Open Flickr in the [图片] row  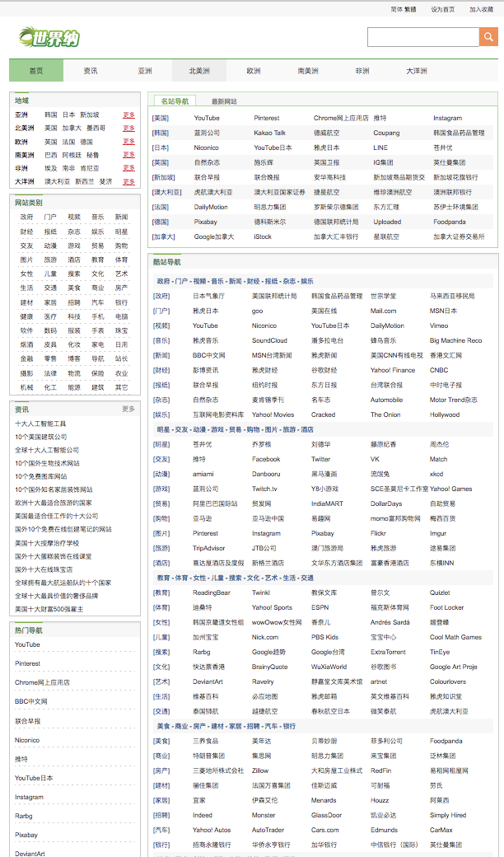(x=378, y=533)
